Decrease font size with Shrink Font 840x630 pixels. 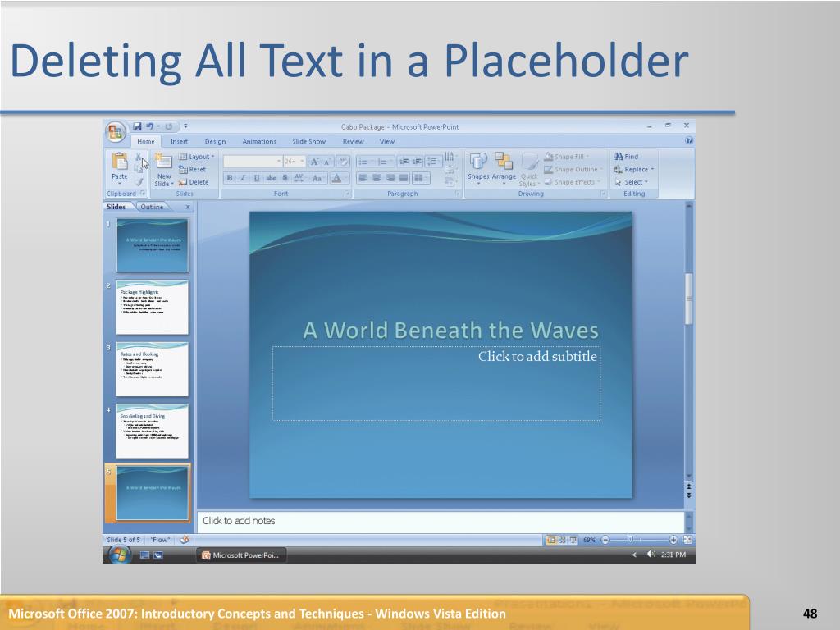tap(326, 162)
